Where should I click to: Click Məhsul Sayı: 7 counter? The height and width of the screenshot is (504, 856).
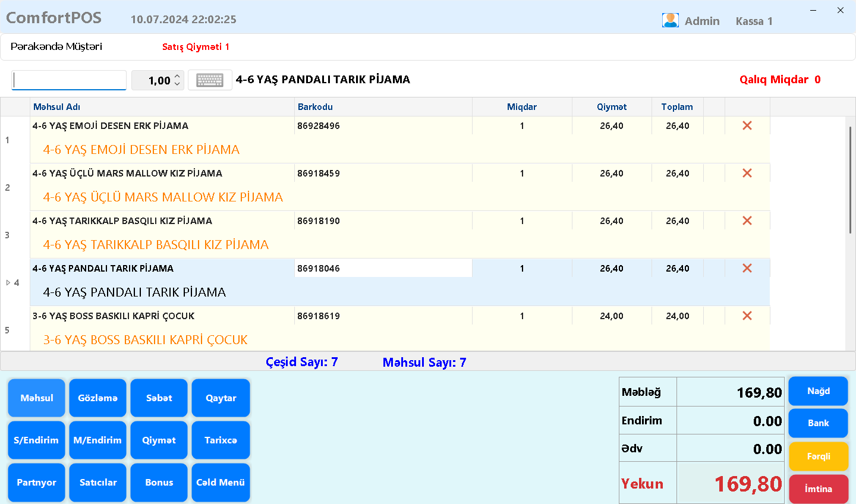424,362
